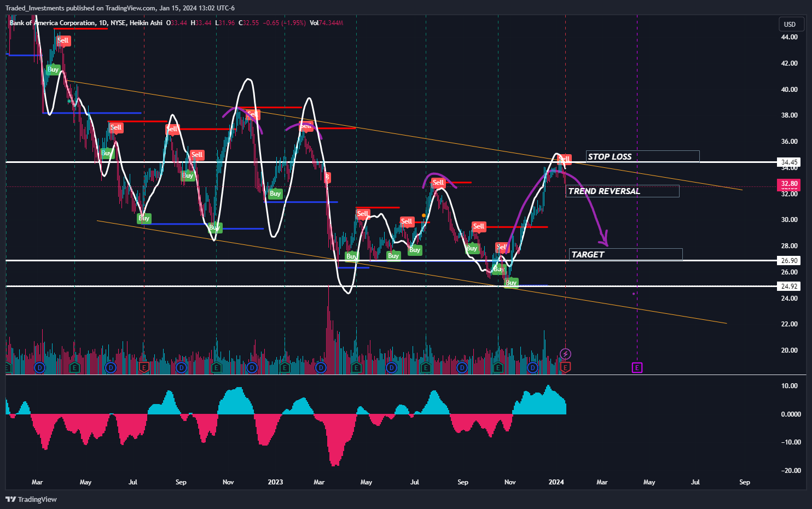This screenshot has height=509, width=812.
Task: Click the 0.0000 indicator axis value
Action: [x=791, y=414]
